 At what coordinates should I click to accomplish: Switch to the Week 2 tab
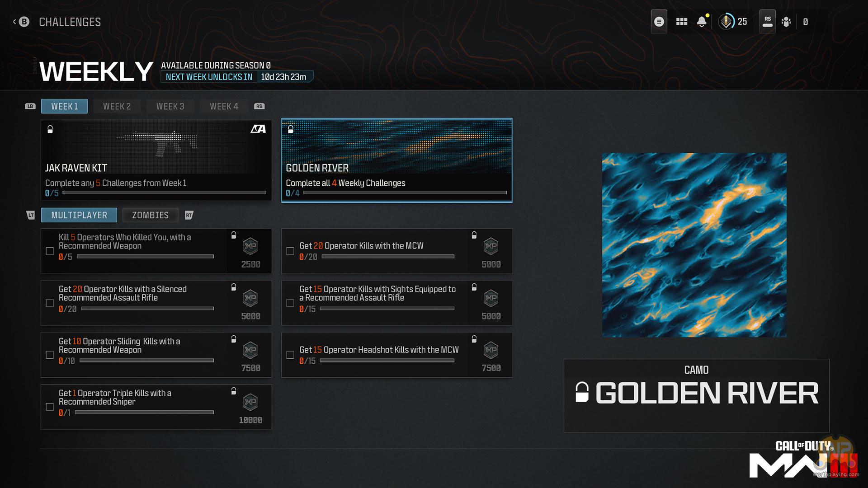click(117, 106)
